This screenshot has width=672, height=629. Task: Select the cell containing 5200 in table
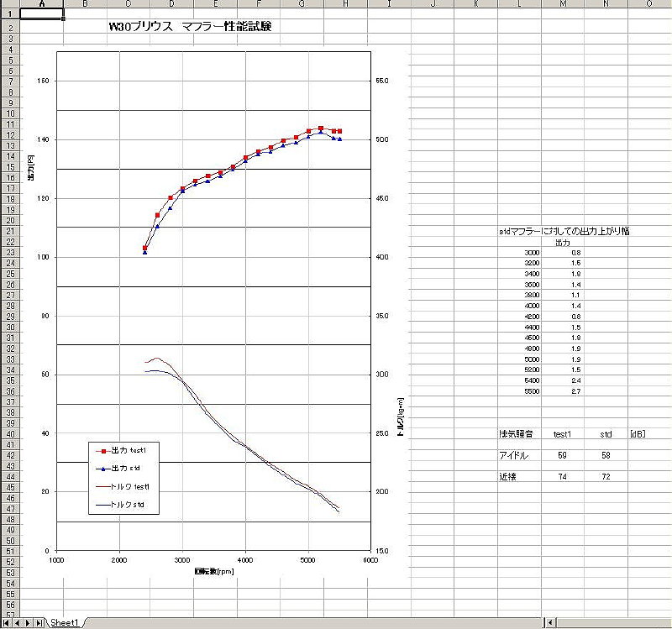pyautogui.click(x=519, y=370)
